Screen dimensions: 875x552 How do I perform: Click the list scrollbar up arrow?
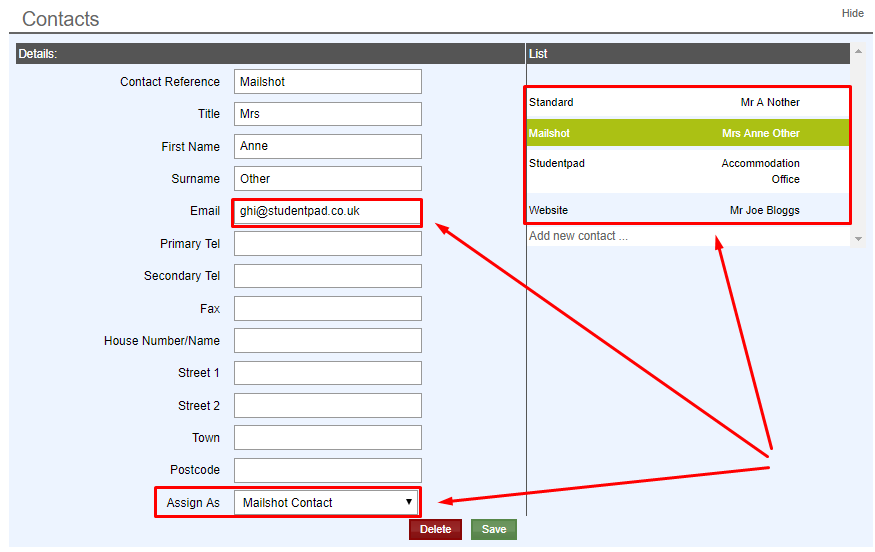[x=858, y=51]
